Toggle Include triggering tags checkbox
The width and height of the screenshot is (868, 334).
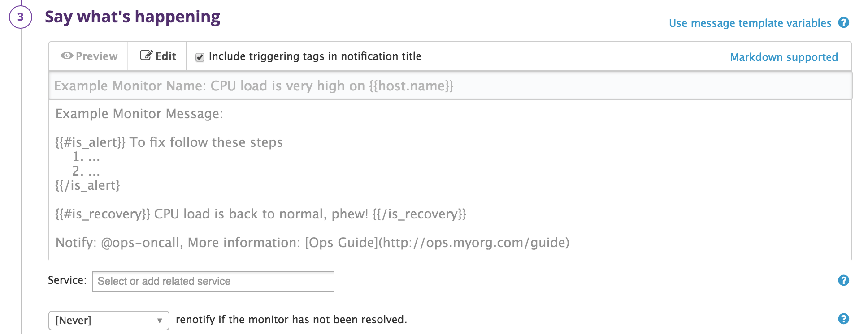coord(200,57)
